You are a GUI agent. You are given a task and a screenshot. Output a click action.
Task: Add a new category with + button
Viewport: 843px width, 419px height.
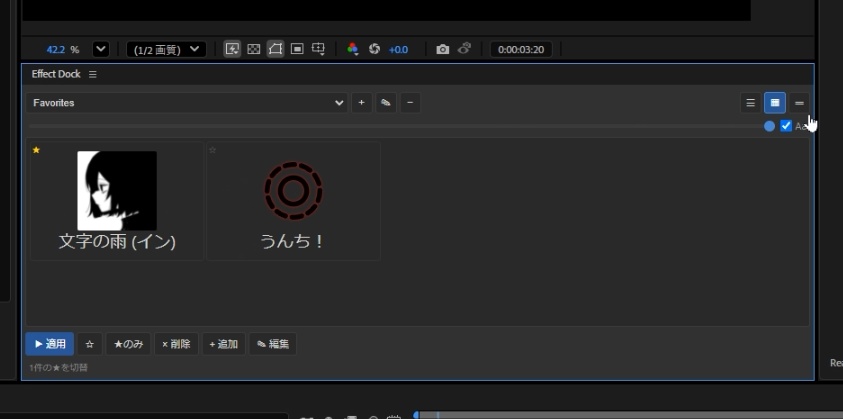tap(361, 103)
